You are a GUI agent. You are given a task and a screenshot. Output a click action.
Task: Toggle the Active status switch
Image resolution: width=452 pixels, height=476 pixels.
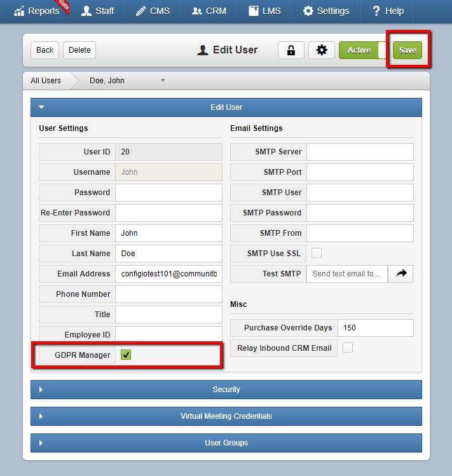coord(363,50)
